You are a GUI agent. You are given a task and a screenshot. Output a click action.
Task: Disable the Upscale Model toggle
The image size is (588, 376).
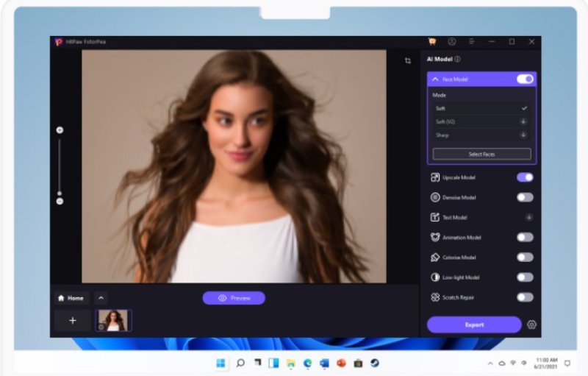[x=525, y=177]
